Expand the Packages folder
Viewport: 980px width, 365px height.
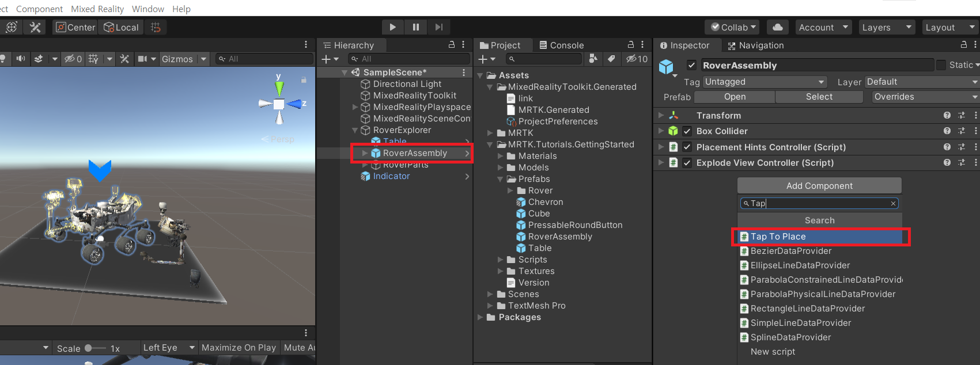click(x=480, y=317)
